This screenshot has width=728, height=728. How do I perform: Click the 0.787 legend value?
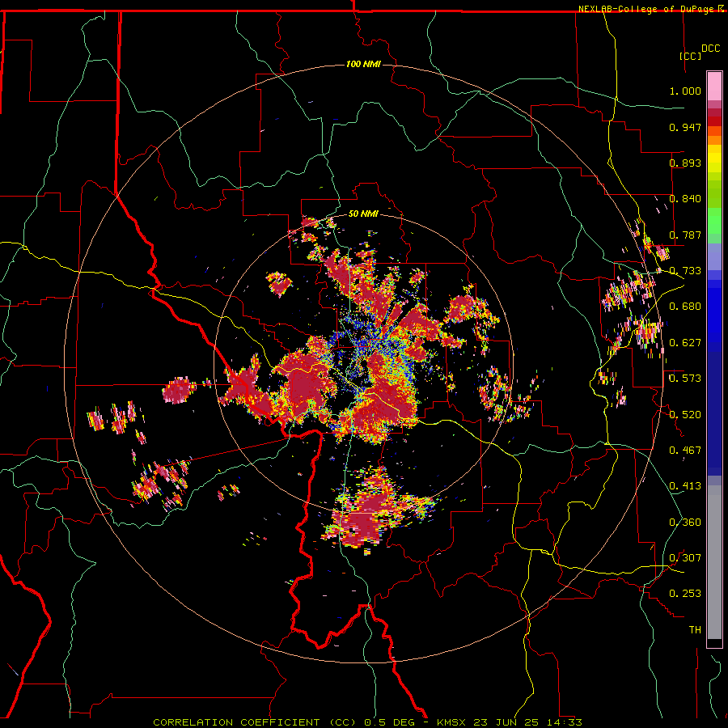pos(685,235)
